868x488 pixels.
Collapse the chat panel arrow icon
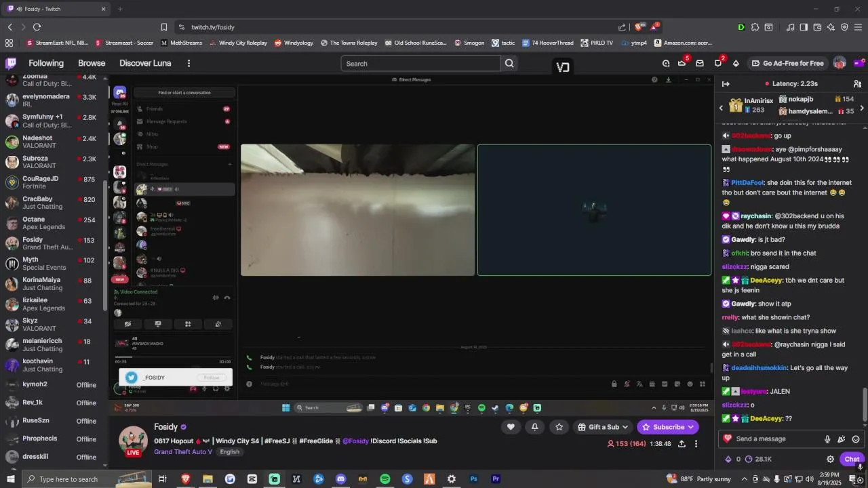coord(726,83)
